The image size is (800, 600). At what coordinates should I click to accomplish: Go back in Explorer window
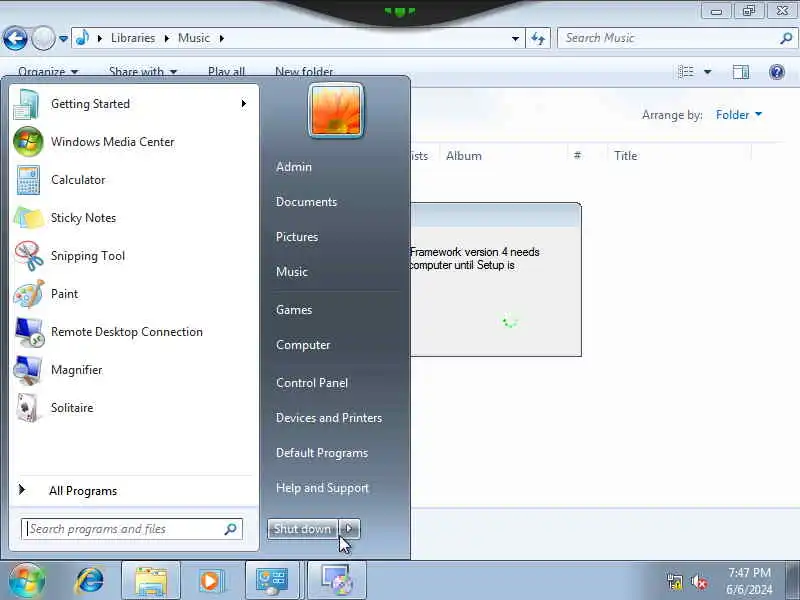[x=15, y=38]
